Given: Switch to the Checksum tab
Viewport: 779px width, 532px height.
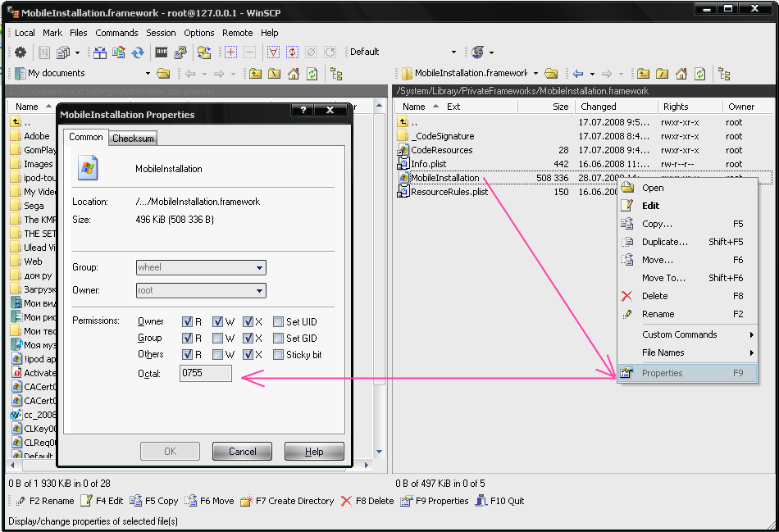Looking at the screenshot, I should coord(133,139).
